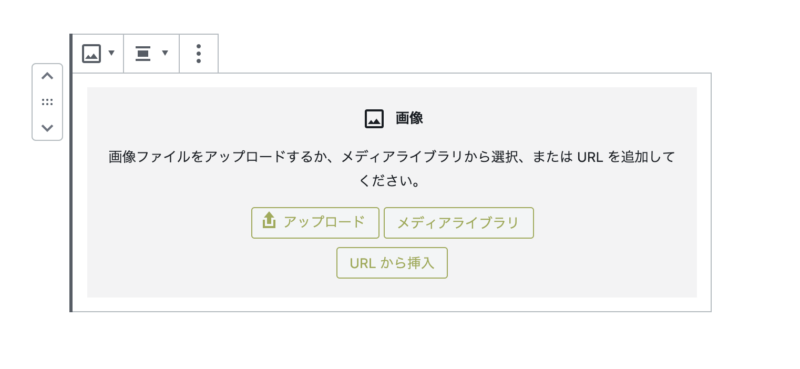
Task: Open the dropdown arrow beside the image block icon
Action: coord(112,53)
